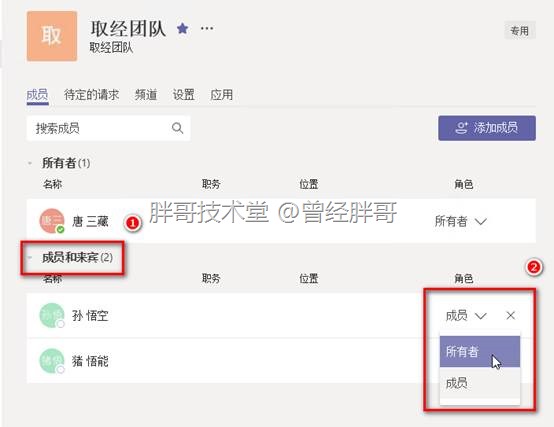Focus the 搜索成员 search field

[108, 128]
